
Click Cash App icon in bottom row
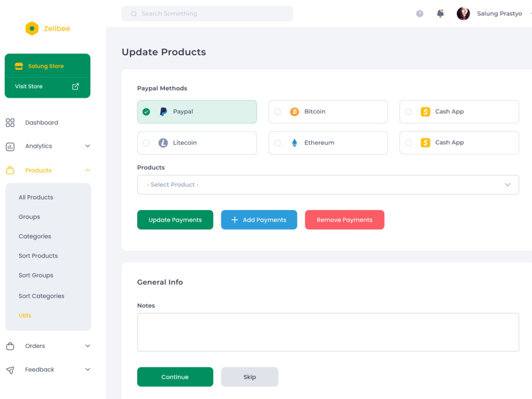pos(426,143)
